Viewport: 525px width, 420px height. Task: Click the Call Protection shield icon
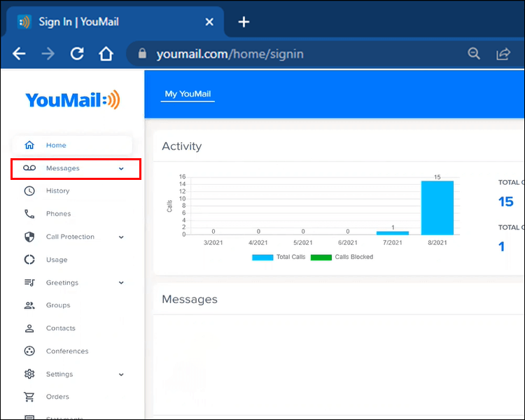tap(29, 237)
